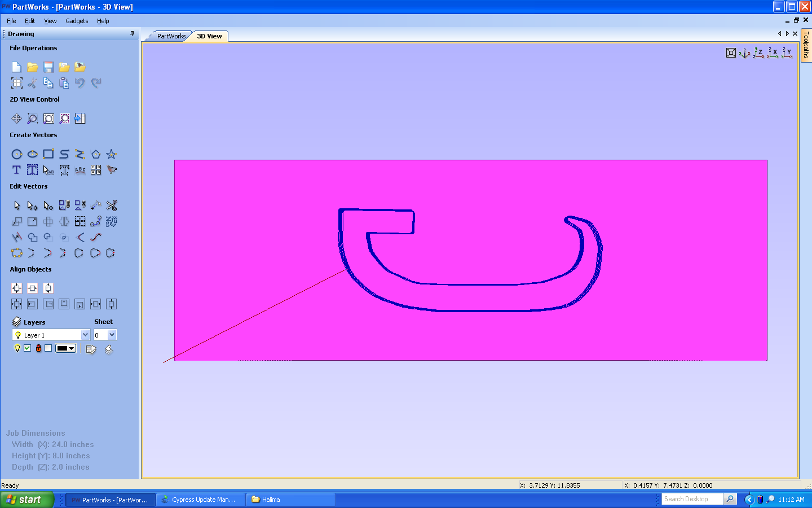
Task: Open the layer color dropdown arrow
Action: [71, 348]
